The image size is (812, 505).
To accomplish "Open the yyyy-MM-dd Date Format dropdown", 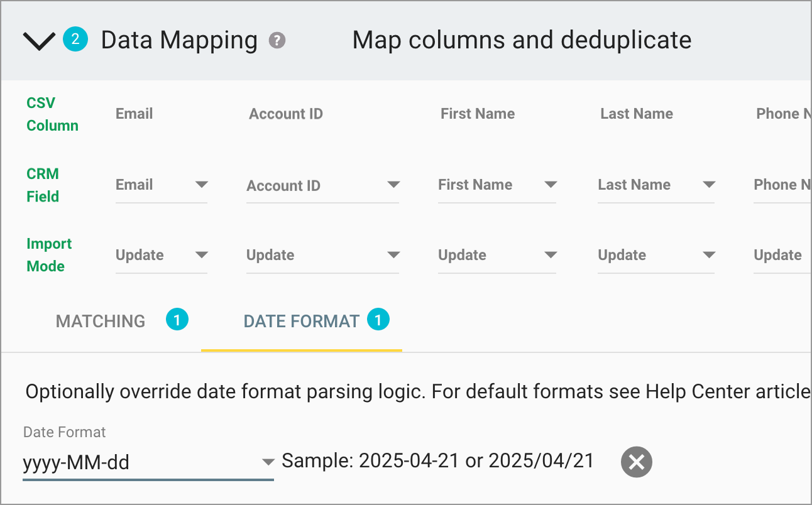I will coord(148,464).
